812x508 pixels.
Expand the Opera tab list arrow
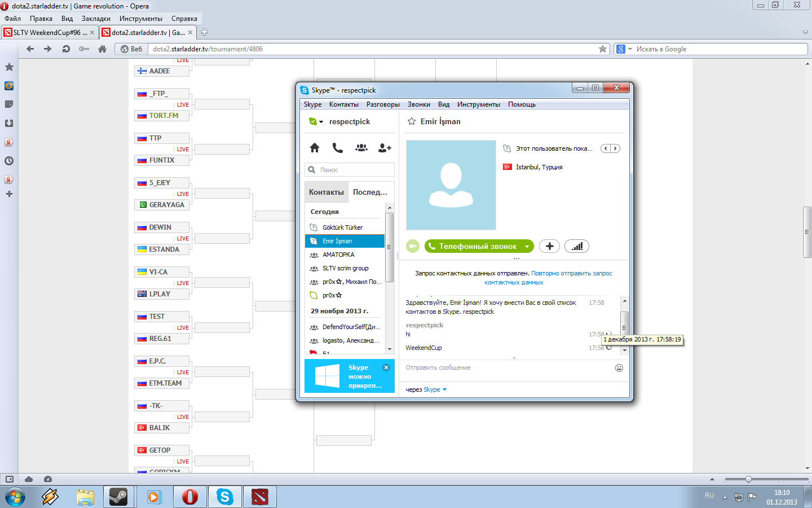click(805, 32)
